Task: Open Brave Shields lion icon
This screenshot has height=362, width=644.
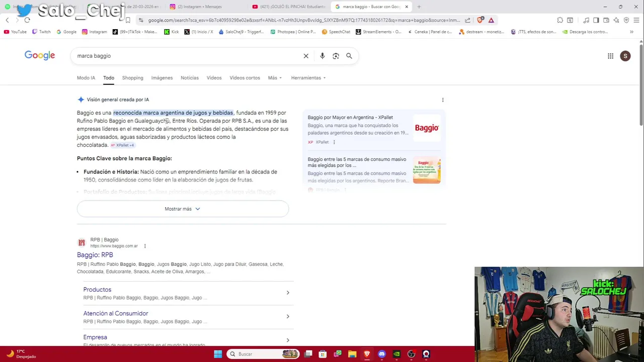Action: (480, 20)
